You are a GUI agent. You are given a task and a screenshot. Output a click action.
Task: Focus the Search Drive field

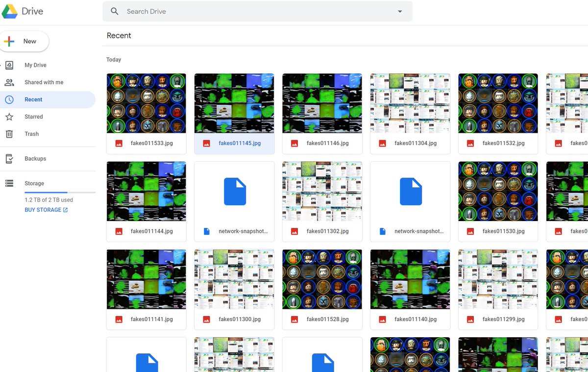[257, 11]
